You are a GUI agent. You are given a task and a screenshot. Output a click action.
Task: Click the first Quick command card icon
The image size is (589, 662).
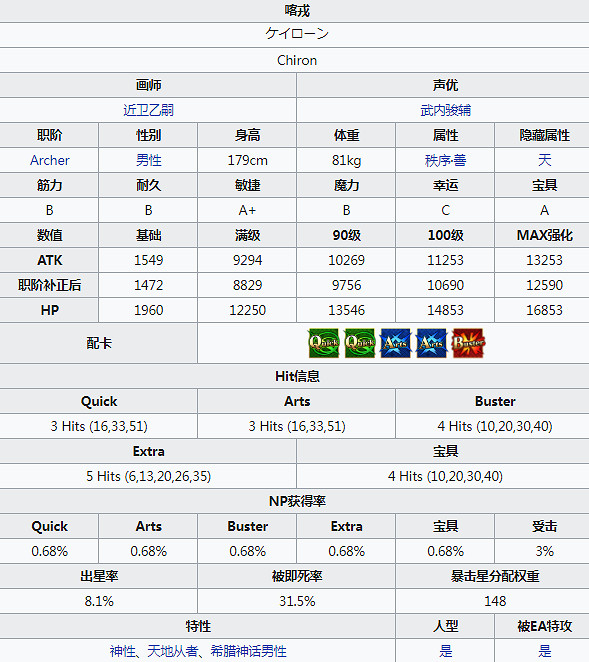pyautogui.click(x=324, y=343)
